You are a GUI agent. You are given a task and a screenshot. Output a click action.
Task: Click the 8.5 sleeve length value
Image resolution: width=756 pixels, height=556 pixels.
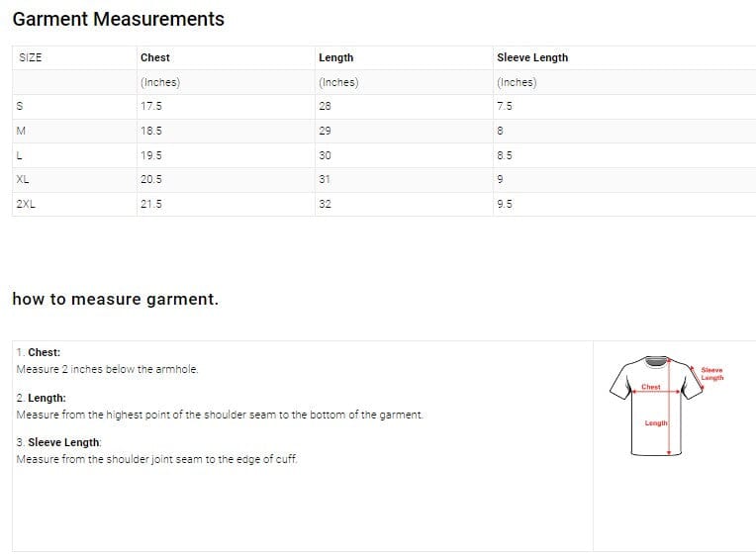(505, 155)
